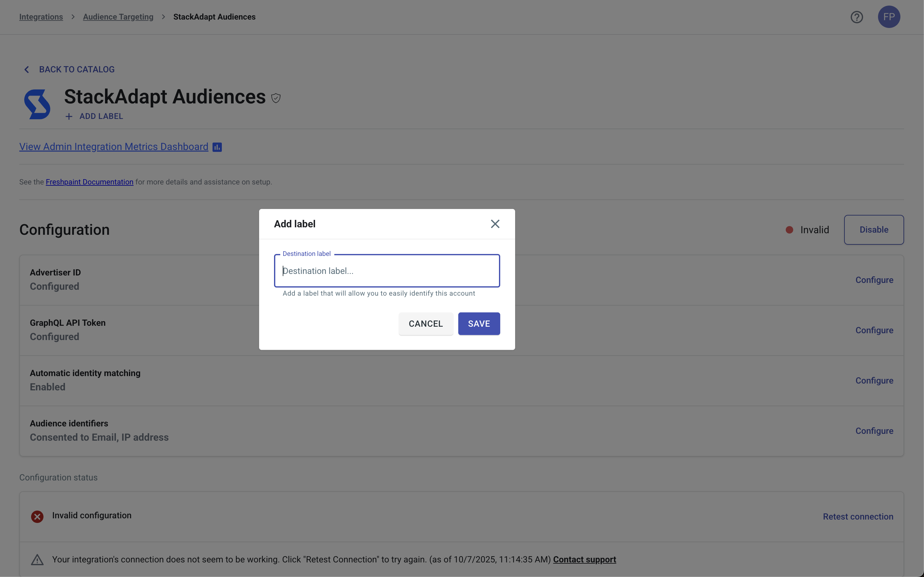924x577 pixels.
Task: Click Retest connection link
Action: [x=858, y=517]
